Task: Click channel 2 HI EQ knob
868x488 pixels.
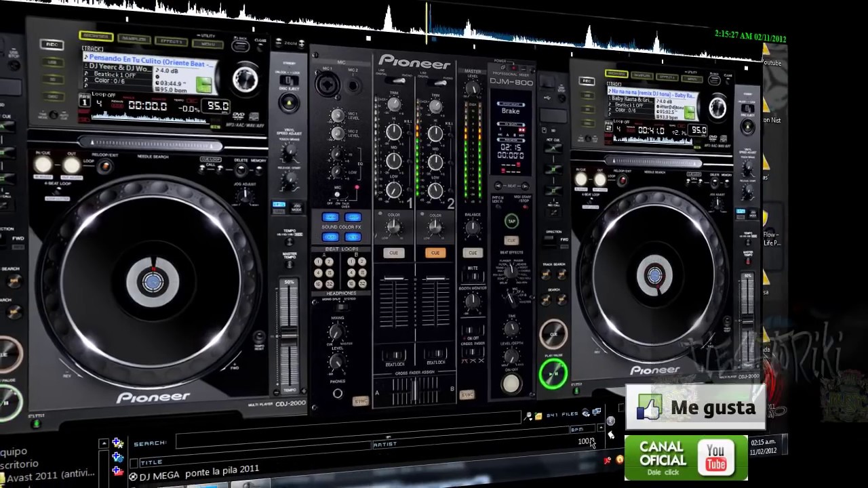Action: point(435,133)
